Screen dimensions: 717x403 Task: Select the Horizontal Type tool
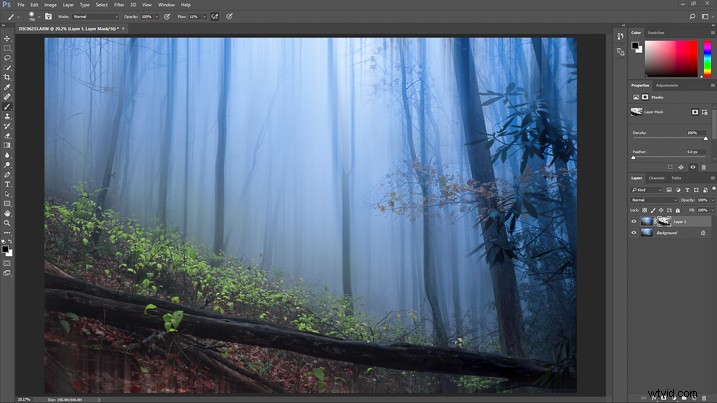[x=7, y=184]
